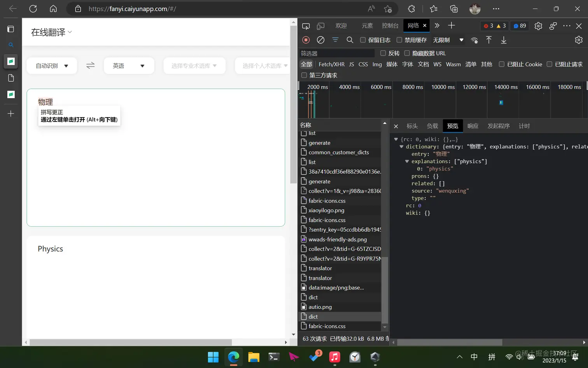Open the 无限制 throttling dropdown
This screenshot has width=588, height=368.
(x=448, y=40)
